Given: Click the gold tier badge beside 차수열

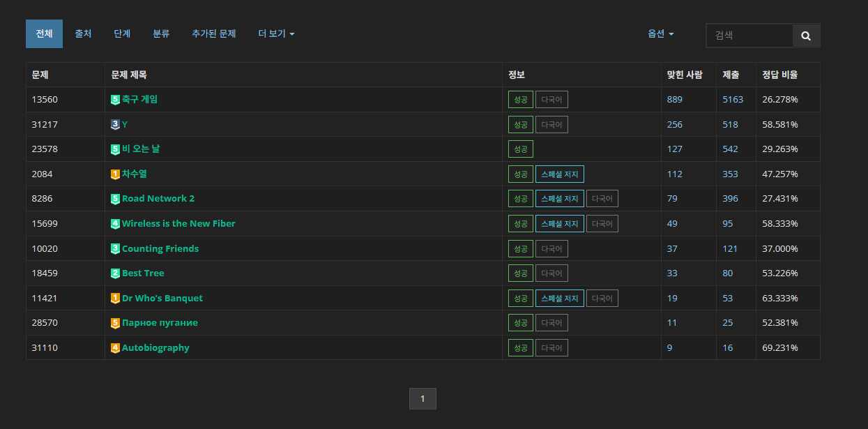Looking at the screenshot, I should pos(115,174).
